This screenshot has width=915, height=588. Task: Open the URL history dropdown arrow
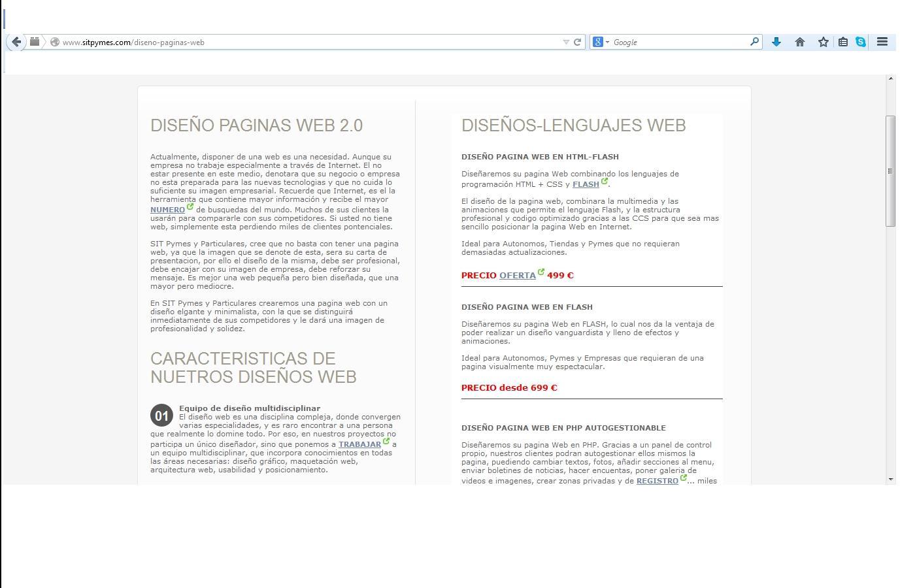(x=566, y=42)
